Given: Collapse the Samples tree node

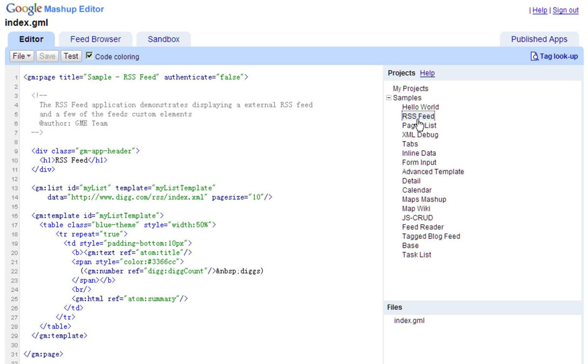Looking at the screenshot, I should (x=389, y=98).
